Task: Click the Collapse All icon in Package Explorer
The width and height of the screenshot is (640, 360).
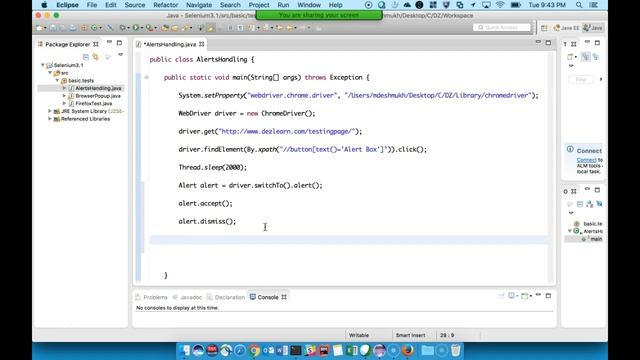Action: pos(86,57)
